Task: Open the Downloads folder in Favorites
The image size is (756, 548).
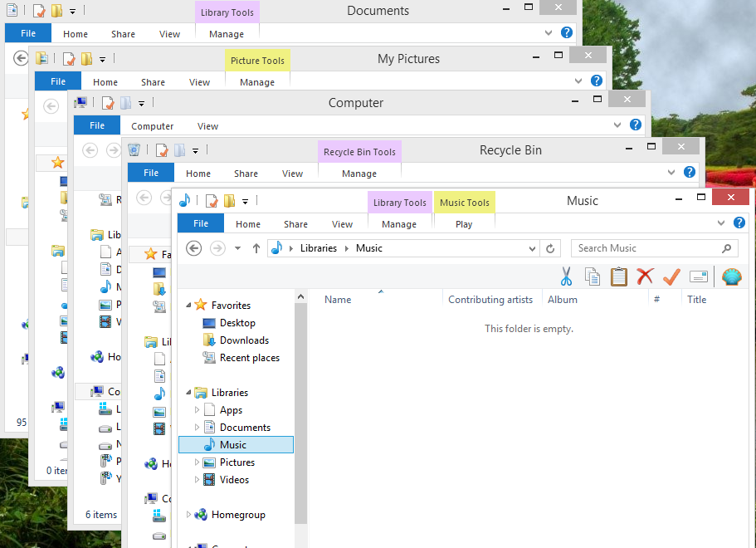Action: pos(244,340)
